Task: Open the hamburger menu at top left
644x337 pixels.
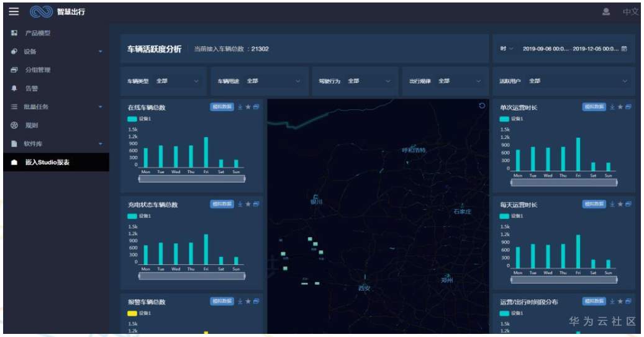Action: point(14,11)
